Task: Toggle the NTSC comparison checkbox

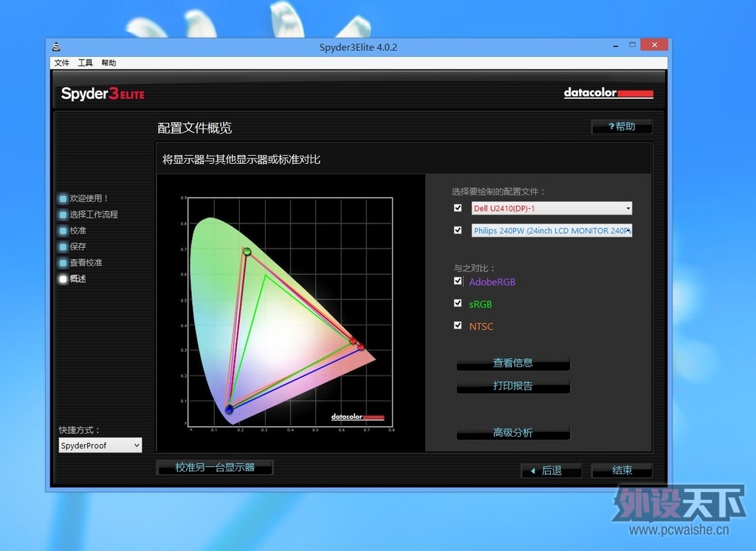Action: (x=458, y=325)
